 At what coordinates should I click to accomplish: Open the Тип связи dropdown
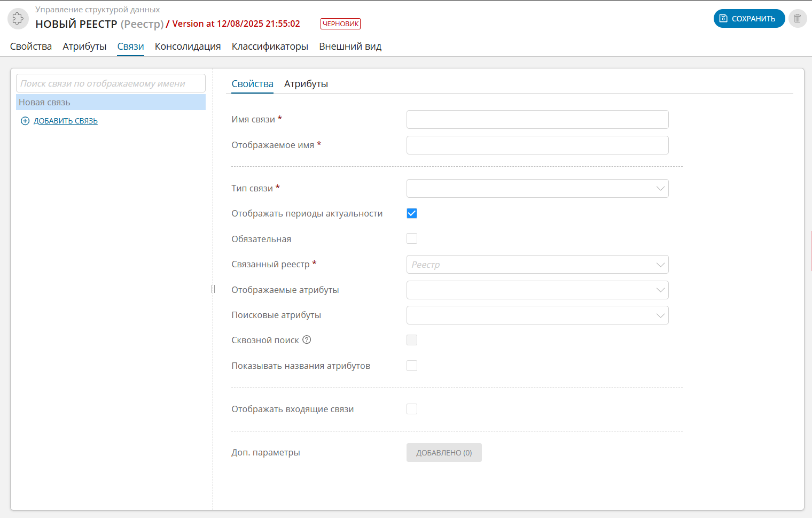tap(537, 188)
